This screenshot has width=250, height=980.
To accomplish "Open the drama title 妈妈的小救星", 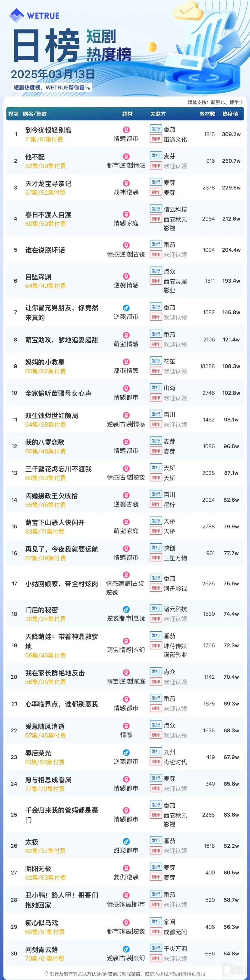I will tap(45, 362).
